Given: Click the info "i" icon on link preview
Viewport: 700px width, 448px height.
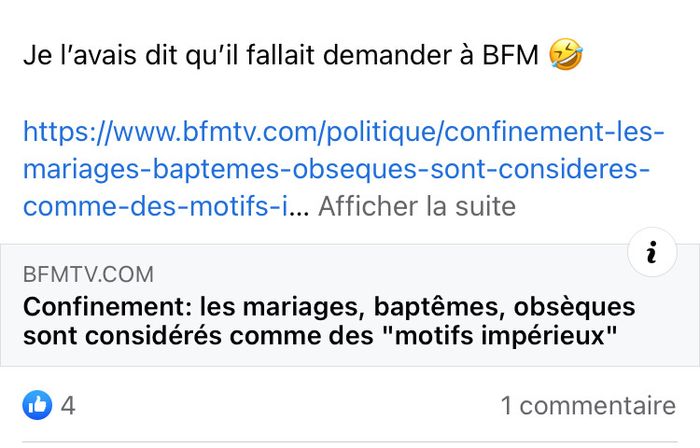Looking at the screenshot, I should click(652, 254).
